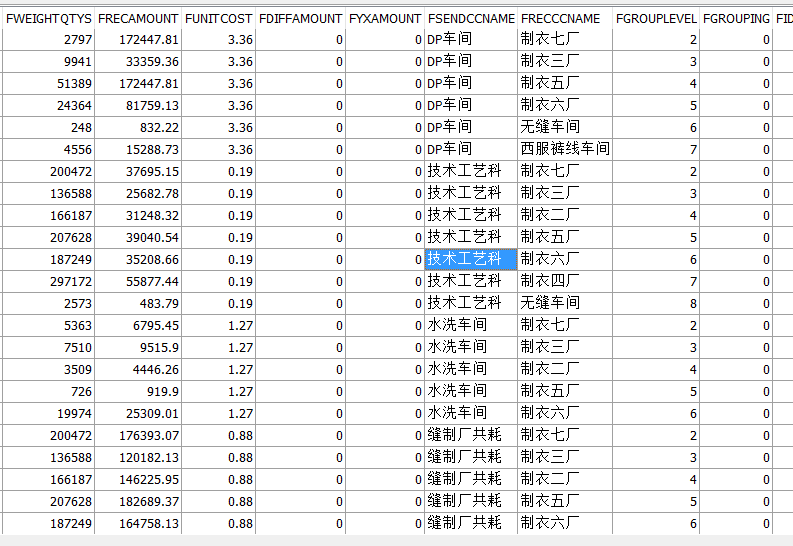Viewport: 793px width, 546px height.
Task: Select cell with amount 25682.78
Action: (138, 194)
